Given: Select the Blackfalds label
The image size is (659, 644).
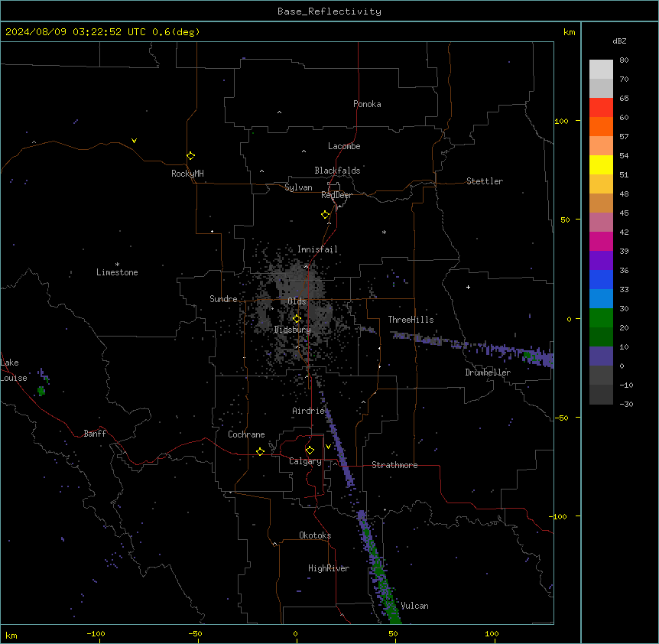Looking at the screenshot, I should pos(337,171).
